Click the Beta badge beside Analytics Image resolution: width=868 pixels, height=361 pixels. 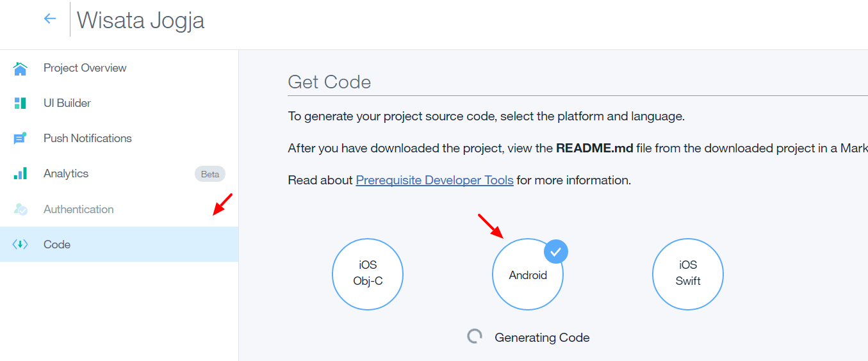[209, 174]
